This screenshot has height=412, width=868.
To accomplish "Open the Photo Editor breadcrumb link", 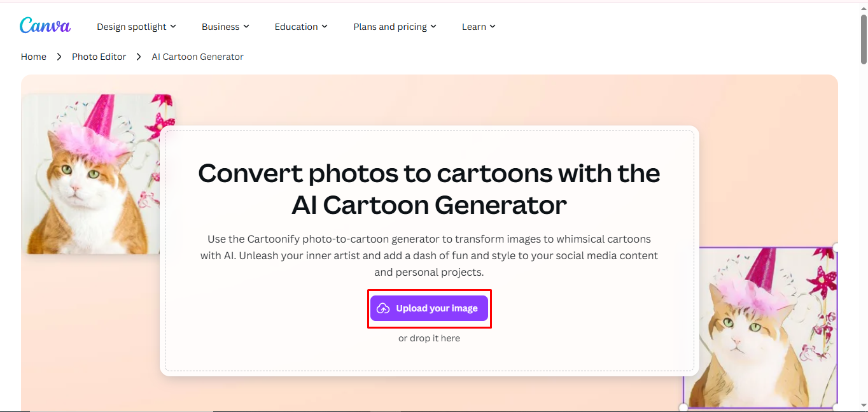I will coord(99,57).
